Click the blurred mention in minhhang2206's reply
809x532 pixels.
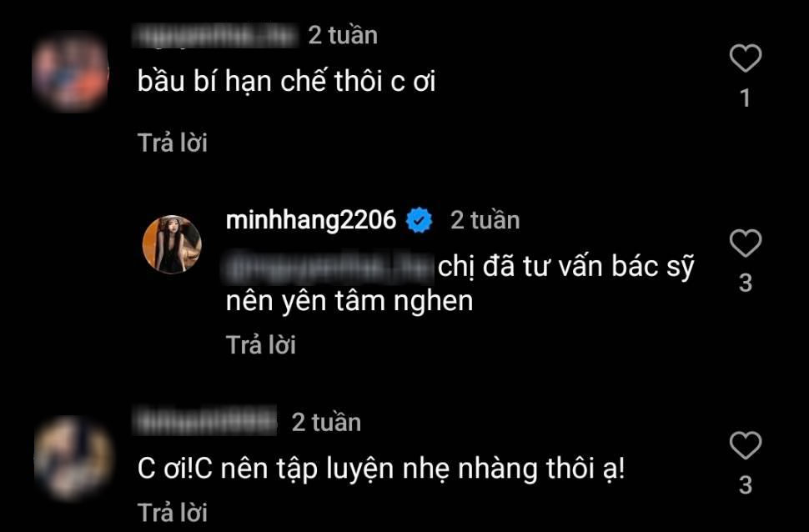(x=329, y=268)
